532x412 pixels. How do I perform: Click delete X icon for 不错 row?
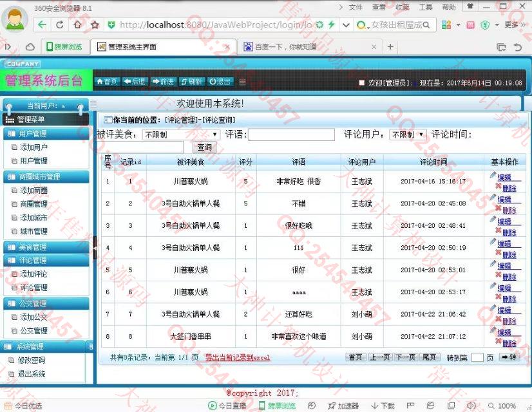coord(499,208)
